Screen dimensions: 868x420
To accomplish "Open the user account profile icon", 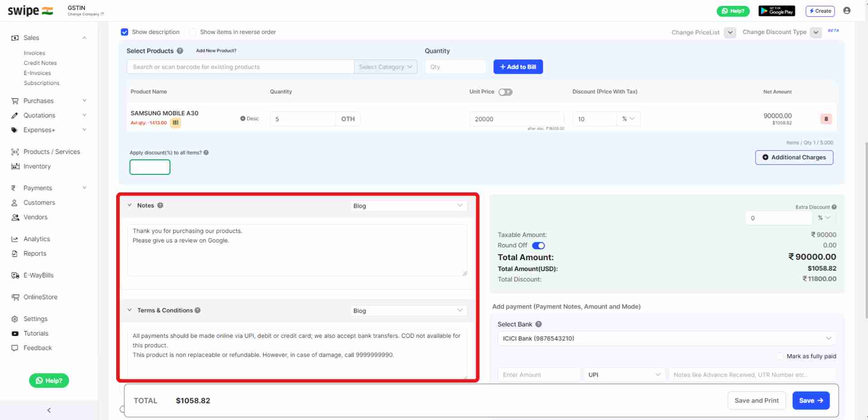I will [x=847, y=11].
